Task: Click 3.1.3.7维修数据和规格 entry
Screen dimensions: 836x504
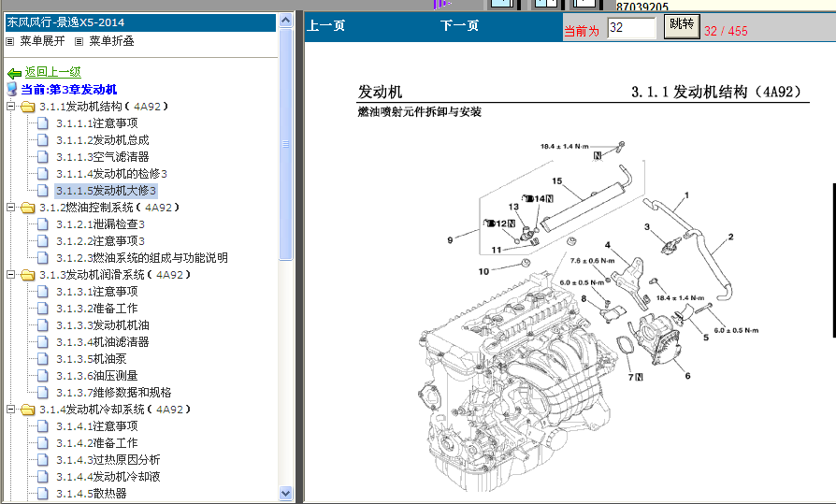Action: (x=114, y=393)
